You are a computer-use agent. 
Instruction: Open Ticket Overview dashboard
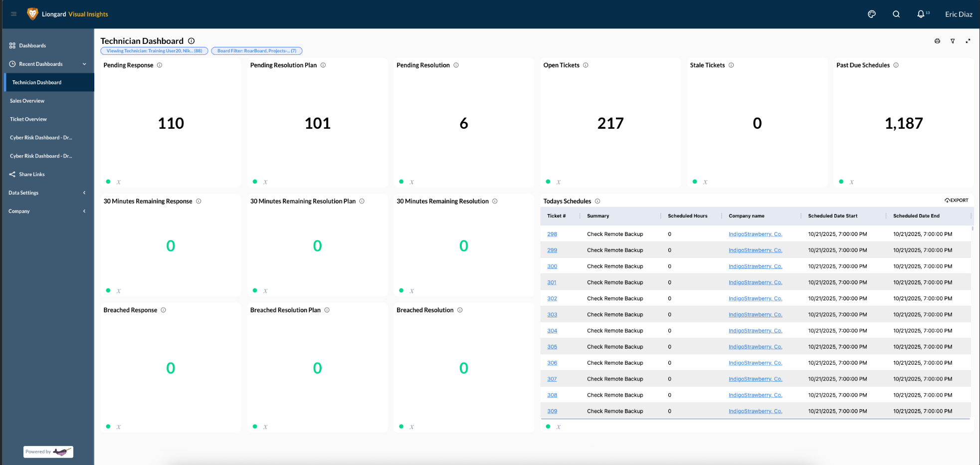click(28, 119)
